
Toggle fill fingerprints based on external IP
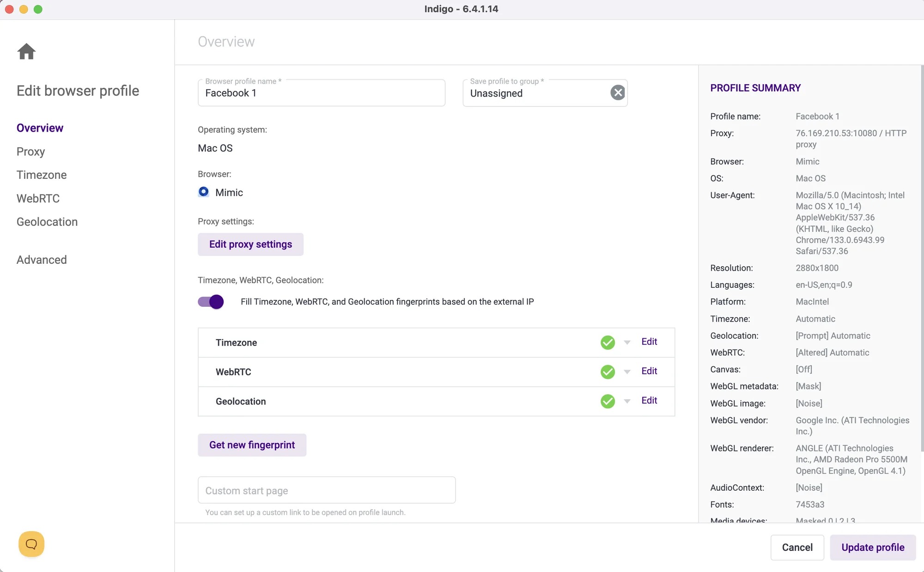pyautogui.click(x=211, y=302)
